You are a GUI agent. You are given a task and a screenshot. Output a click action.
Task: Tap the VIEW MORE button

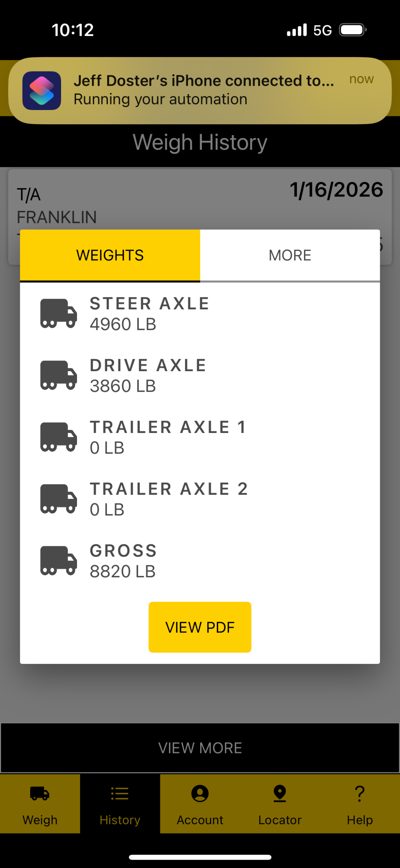[x=200, y=748]
